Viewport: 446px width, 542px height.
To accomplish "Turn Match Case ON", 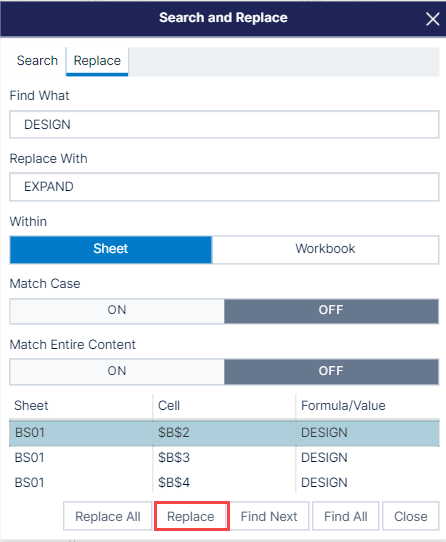I will [x=117, y=310].
